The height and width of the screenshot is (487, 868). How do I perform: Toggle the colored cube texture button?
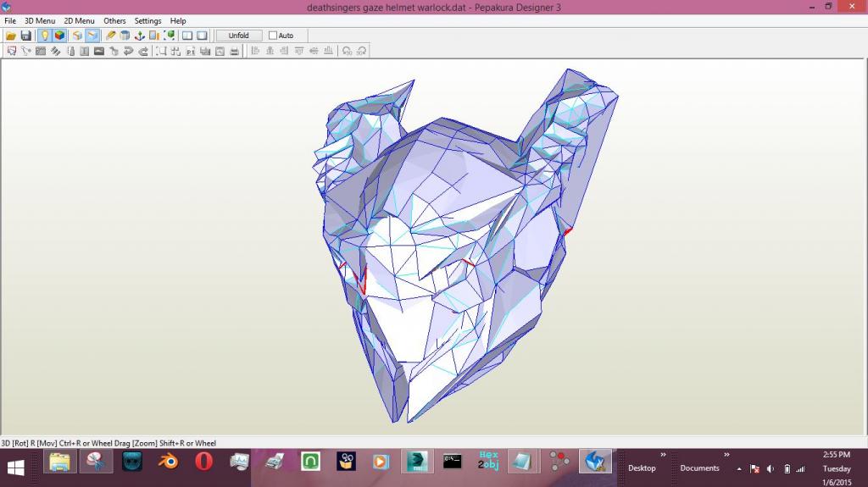(59, 36)
